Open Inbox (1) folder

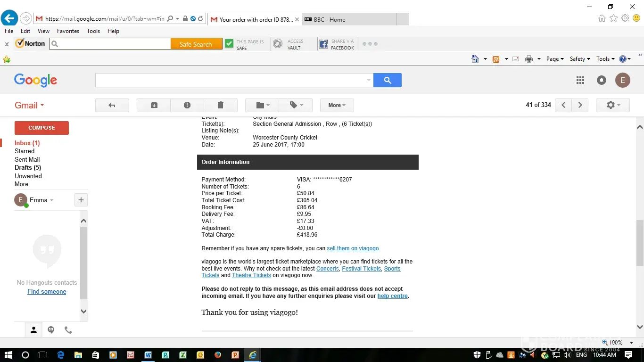click(27, 143)
